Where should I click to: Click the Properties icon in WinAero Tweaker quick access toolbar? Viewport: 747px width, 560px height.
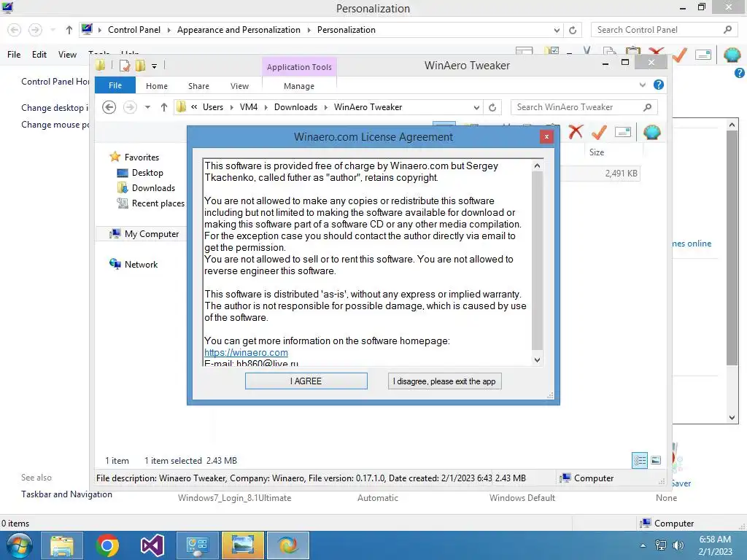[x=125, y=66]
